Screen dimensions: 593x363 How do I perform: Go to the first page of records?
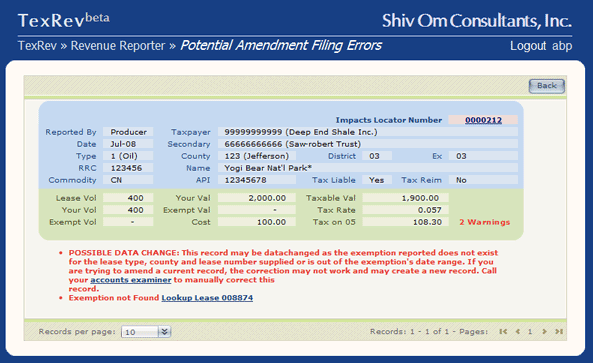coord(503,332)
